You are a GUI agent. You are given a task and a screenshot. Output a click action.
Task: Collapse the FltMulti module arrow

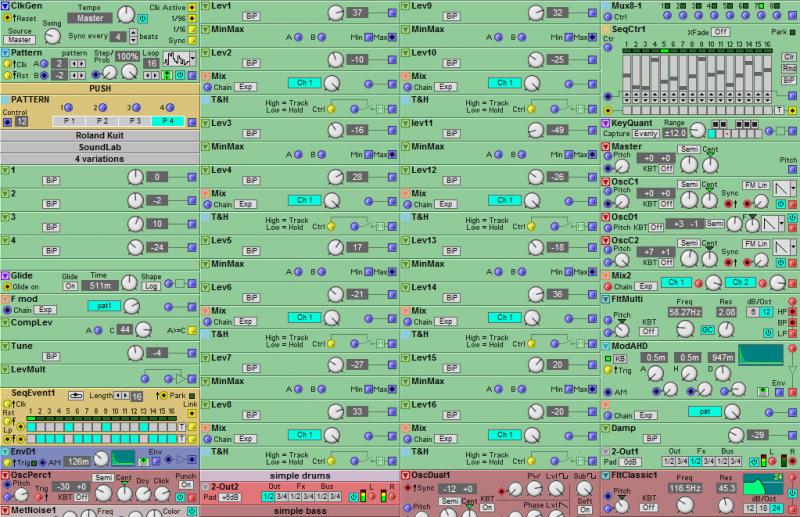coord(606,299)
